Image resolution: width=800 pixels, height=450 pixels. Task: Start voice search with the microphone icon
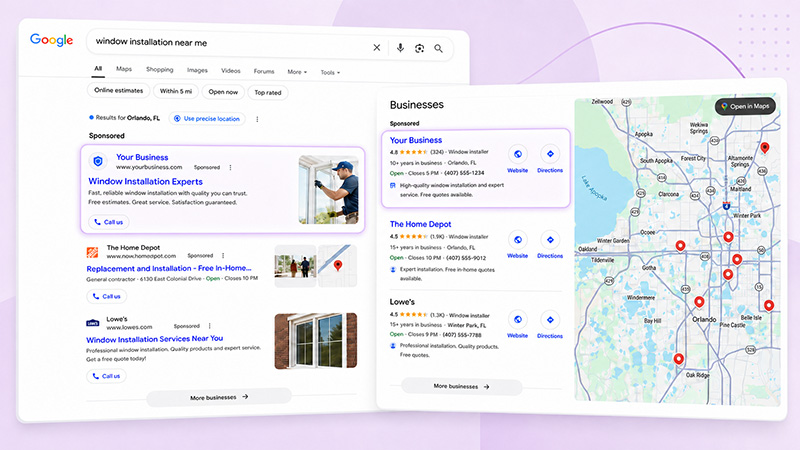(x=401, y=48)
